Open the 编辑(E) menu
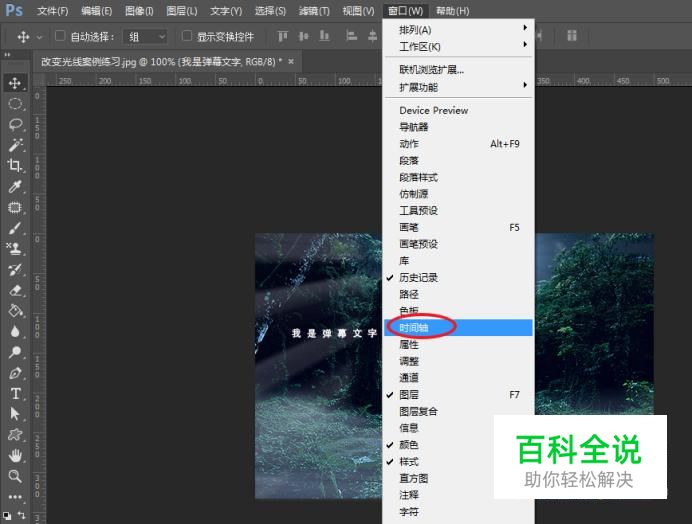 (96, 11)
